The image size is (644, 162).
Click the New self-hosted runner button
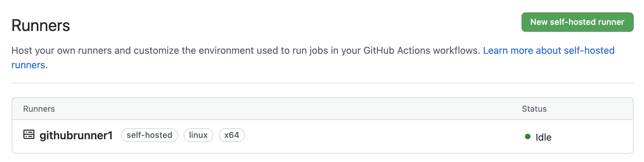pos(577,22)
